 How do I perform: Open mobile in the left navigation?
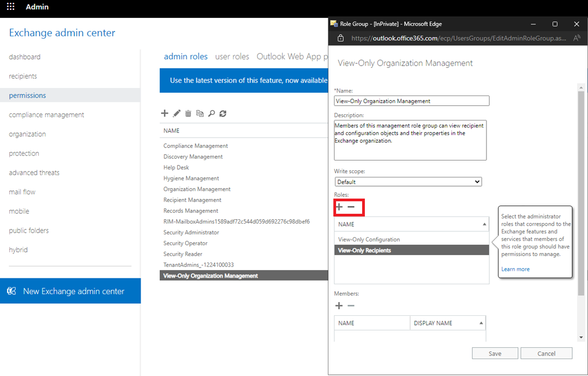[19, 211]
